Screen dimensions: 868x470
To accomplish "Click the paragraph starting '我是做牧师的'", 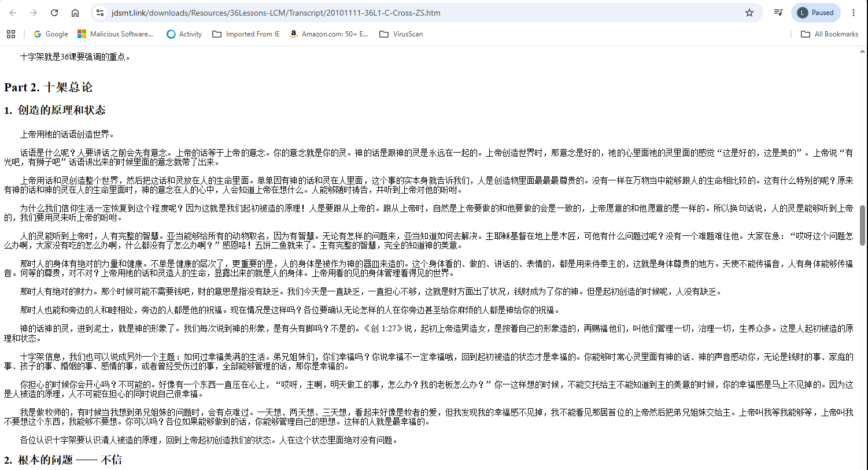I will (429, 417).
